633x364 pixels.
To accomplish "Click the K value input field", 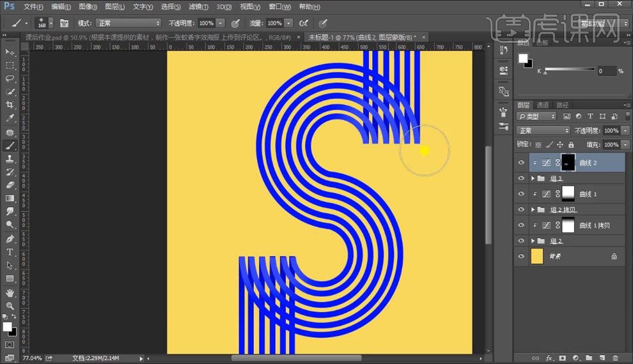I will point(606,71).
